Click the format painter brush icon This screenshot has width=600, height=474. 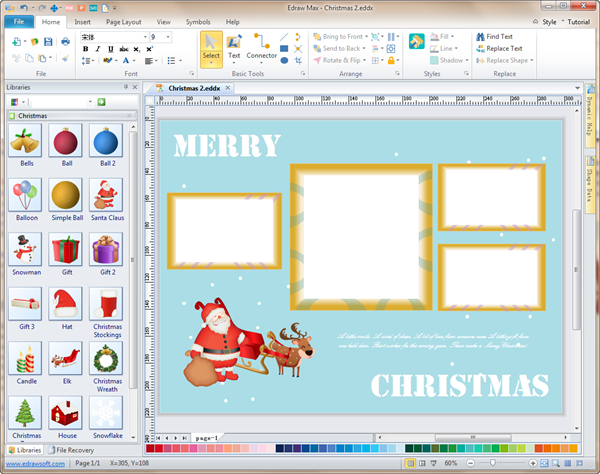tap(65, 58)
